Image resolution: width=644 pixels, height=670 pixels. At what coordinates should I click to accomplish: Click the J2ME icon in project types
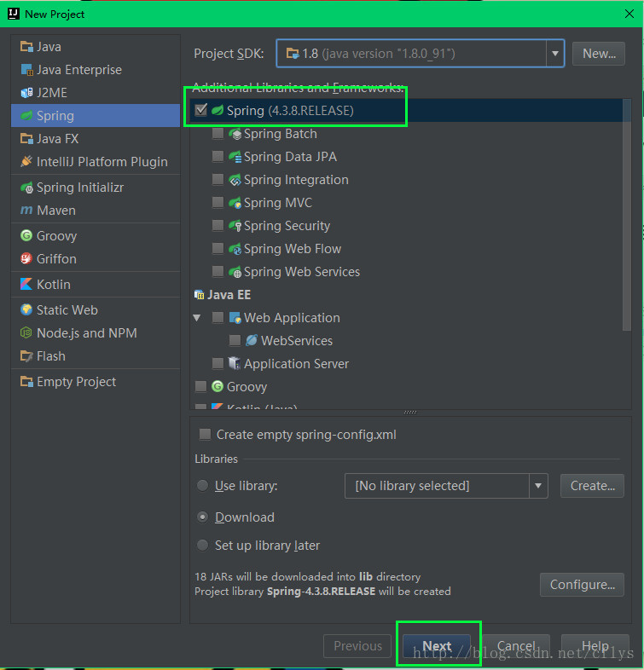click(26, 92)
